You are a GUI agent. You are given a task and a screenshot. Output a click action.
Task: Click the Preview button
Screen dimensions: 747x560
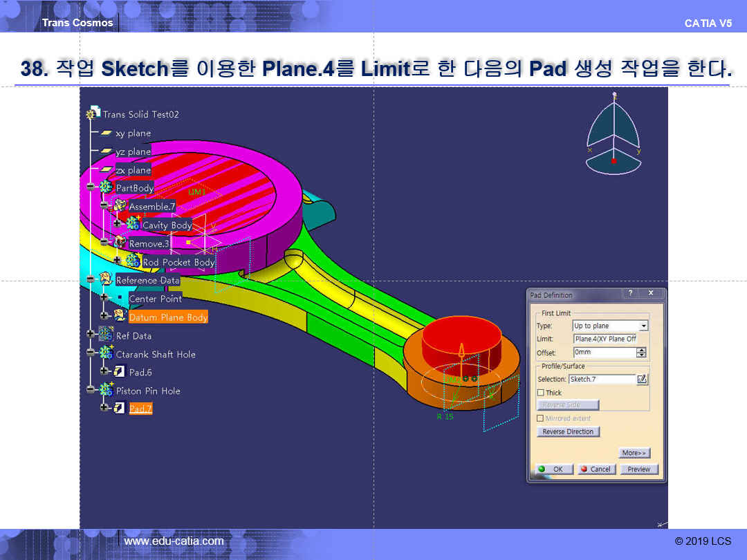coord(638,469)
